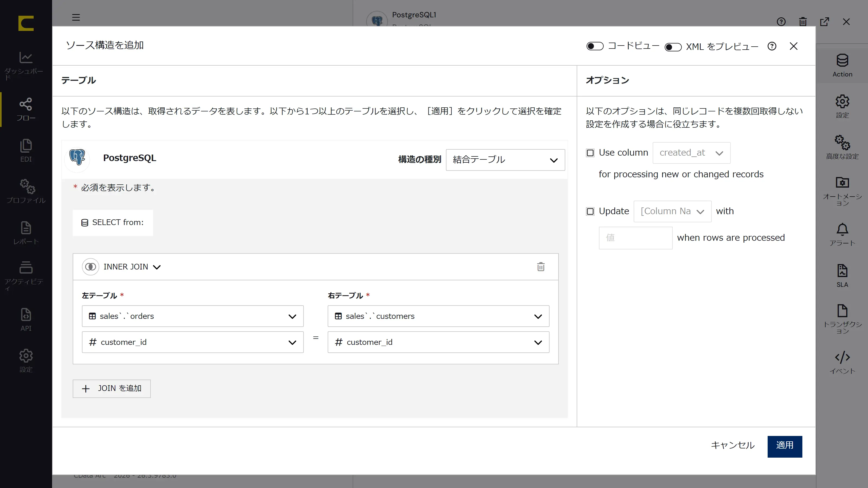Open the オートメーション tab in right panel

tap(843, 190)
